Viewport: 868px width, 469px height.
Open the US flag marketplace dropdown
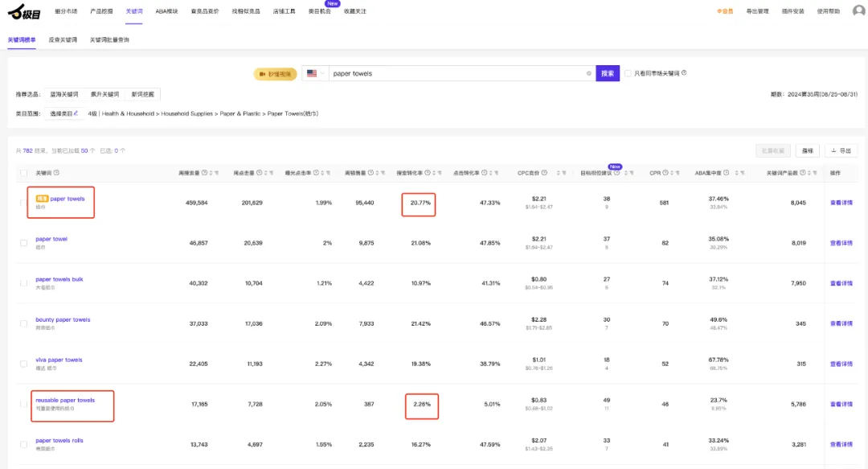pyautogui.click(x=315, y=73)
